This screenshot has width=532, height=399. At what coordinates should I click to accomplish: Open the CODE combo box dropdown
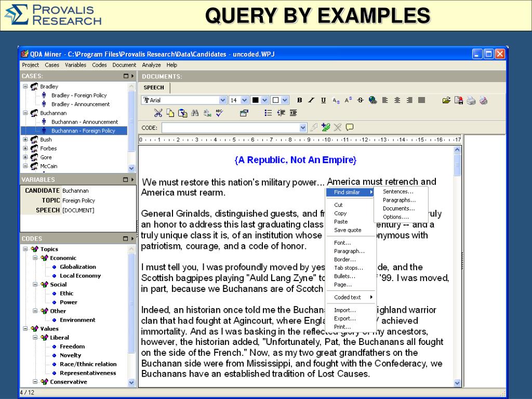(x=303, y=128)
